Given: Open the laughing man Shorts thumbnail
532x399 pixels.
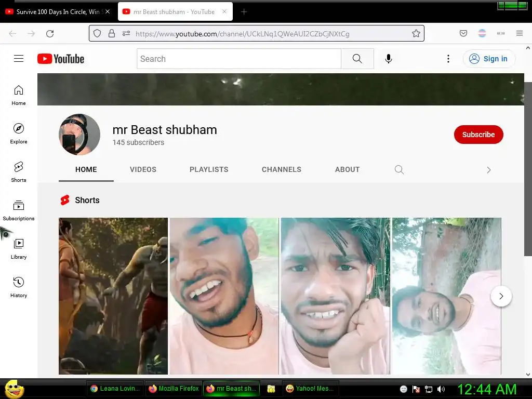Looking at the screenshot, I should tap(224, 296).
